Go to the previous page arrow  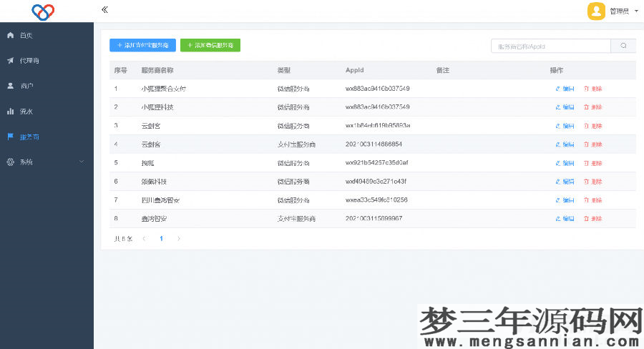click(x=144, y=239)
